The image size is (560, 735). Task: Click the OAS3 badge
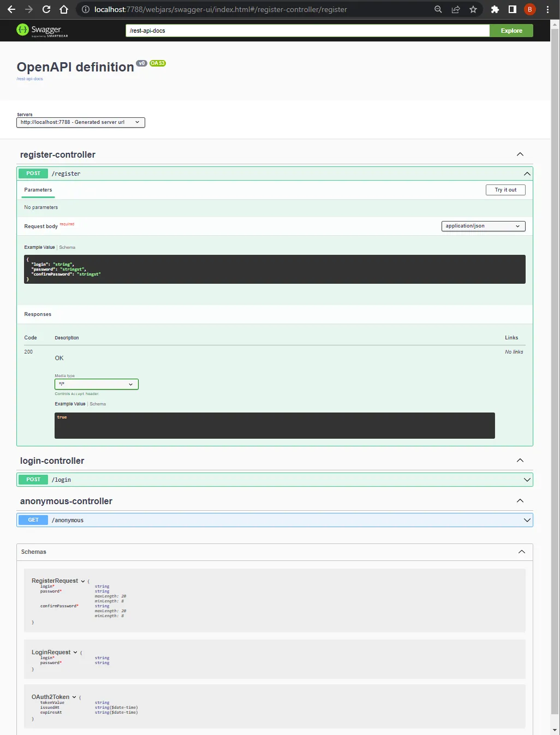click(157, 63)
